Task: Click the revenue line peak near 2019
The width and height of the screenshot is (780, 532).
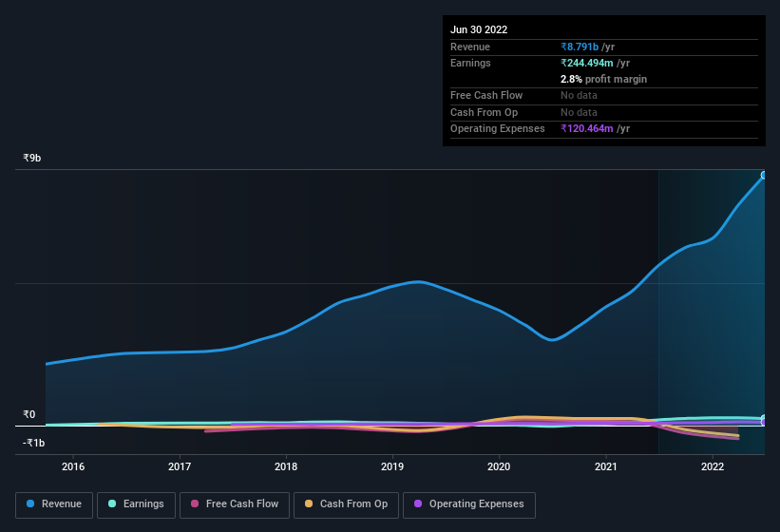Action: 418,282
